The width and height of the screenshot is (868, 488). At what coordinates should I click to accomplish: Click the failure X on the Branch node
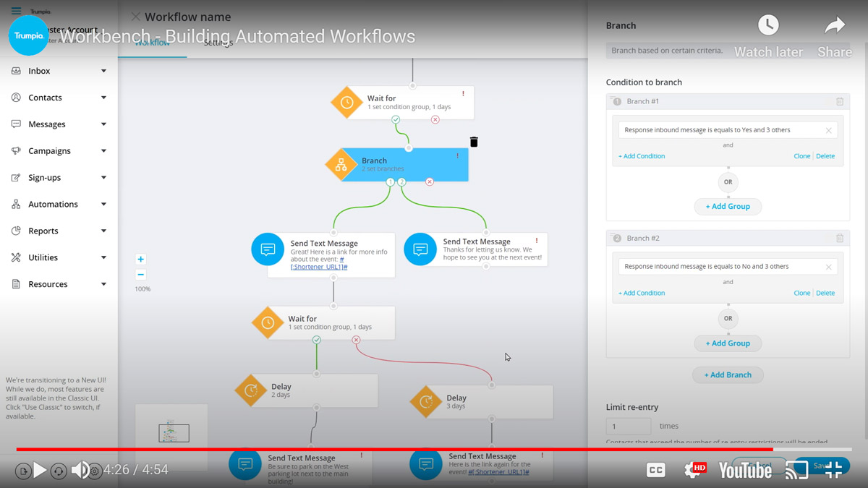pos(430,182)
